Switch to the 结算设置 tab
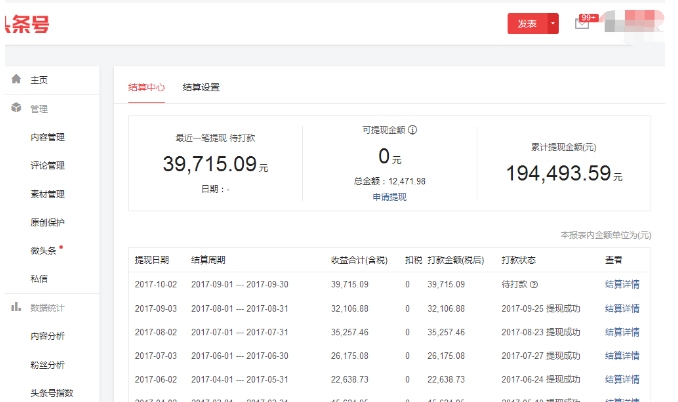The image size is (678, 402). point(201,87)
